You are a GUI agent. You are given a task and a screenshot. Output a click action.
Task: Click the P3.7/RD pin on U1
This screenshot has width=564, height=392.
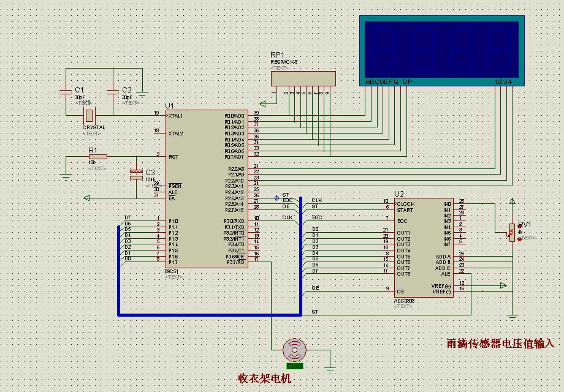pyautogui.click(x=236, y=262)
